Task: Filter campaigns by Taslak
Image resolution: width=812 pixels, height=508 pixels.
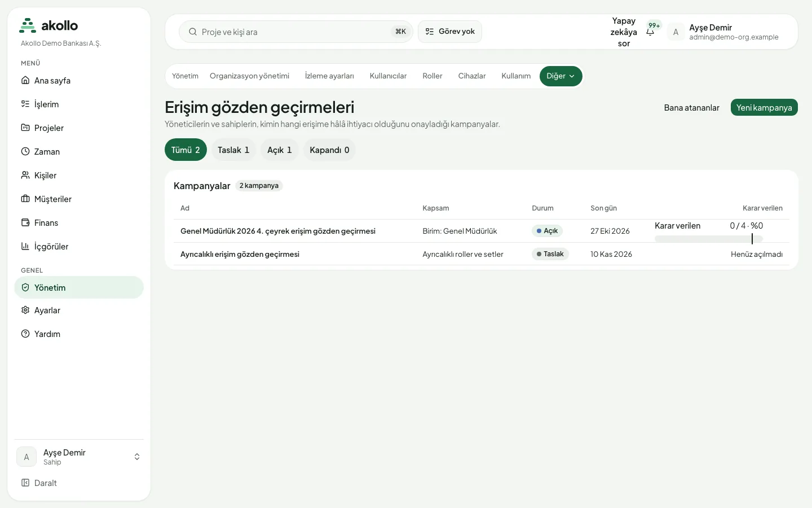Action: 233,150
